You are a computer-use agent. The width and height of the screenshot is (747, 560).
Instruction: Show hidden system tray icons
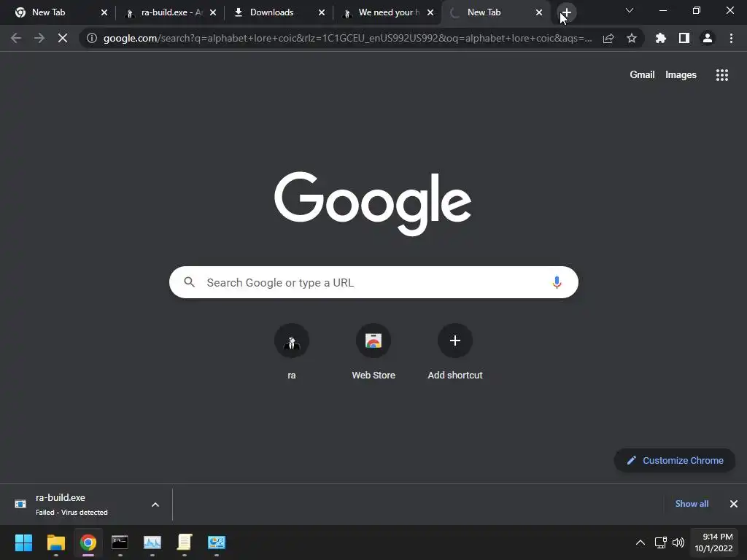640,542
